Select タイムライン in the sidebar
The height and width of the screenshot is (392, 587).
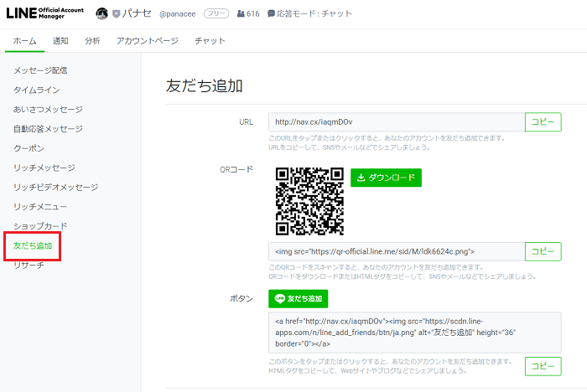pos(37,90)
